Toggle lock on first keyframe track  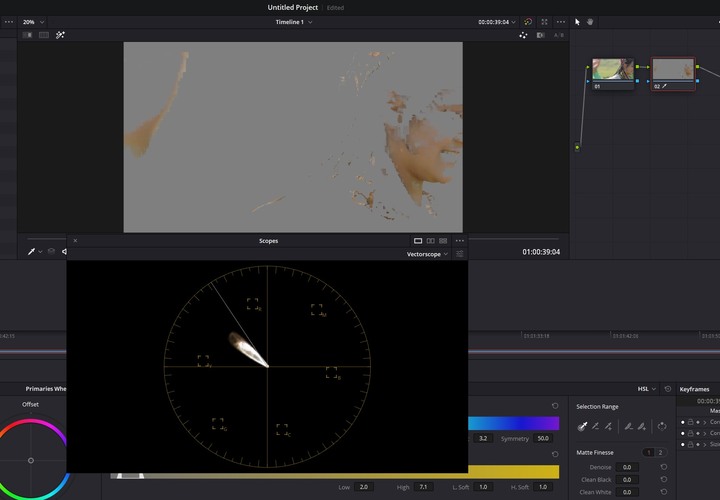pyautogui.click(x=691, y=422)
